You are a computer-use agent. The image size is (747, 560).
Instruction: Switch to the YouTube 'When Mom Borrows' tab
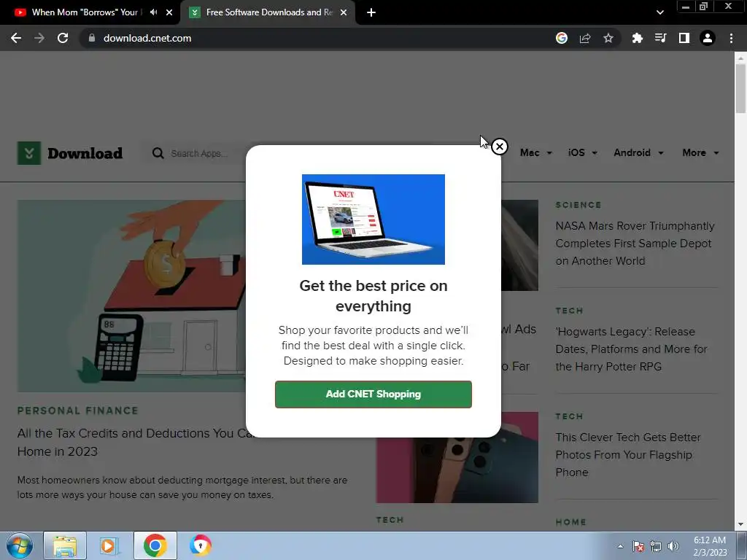click(x=85, y=12)
